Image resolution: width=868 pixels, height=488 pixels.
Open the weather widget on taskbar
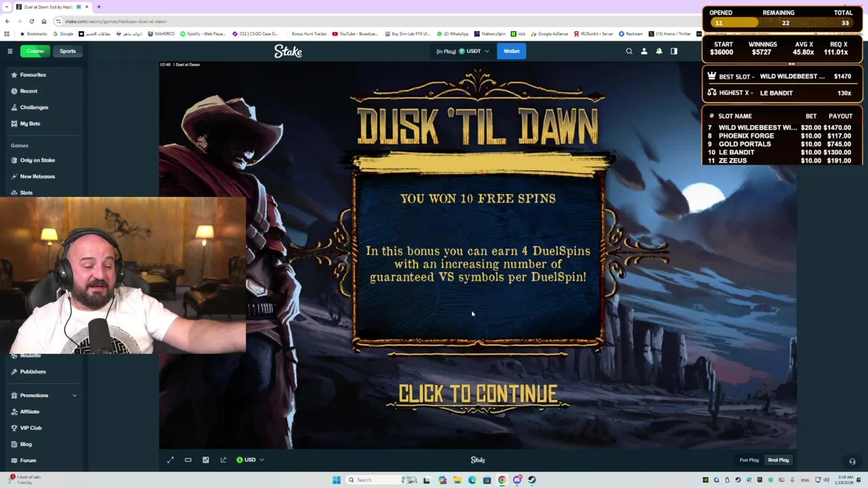tap(24, 480)
